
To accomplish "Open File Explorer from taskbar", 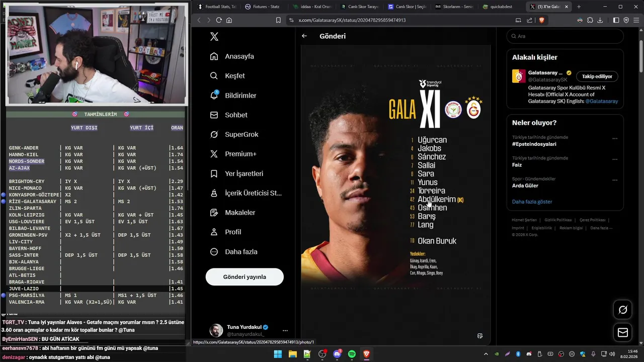I will (x=292, y=354).
